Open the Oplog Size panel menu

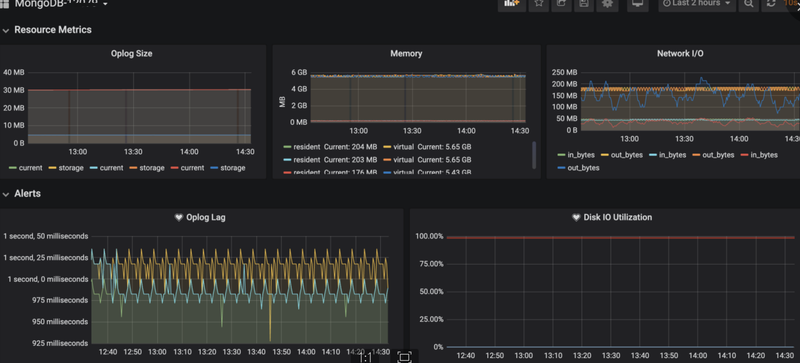pos(132,54)
